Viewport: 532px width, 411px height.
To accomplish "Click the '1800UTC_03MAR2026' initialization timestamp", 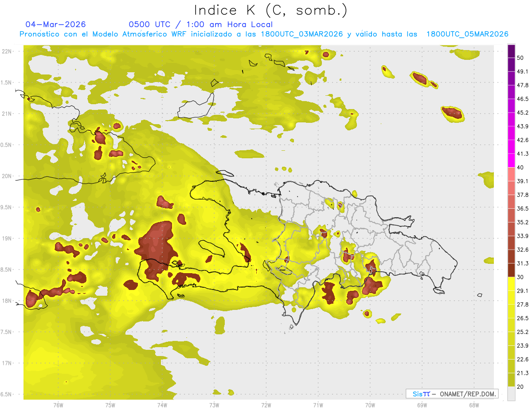I will pyautogui.click(x=302, y=34).
